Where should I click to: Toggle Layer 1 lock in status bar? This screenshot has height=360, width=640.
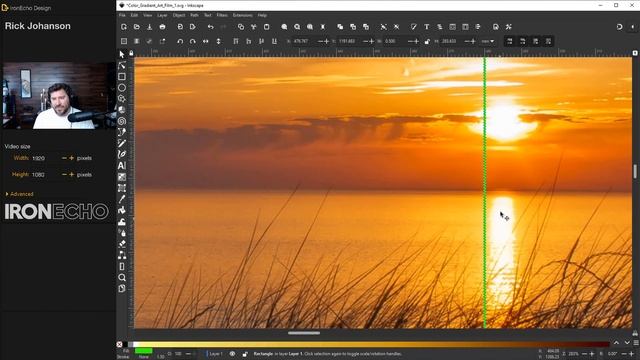245,354
